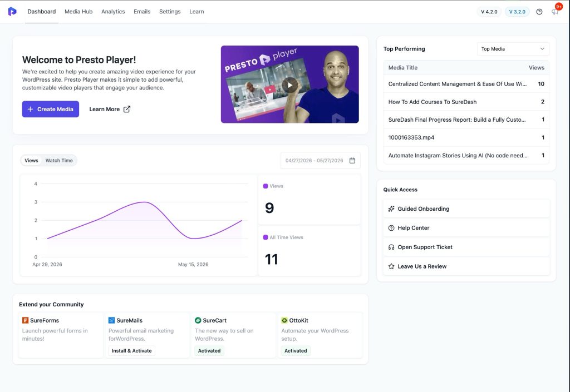Click the Views total value 9
This screenshot has height=392, width=570.
(x=269, y=208)
